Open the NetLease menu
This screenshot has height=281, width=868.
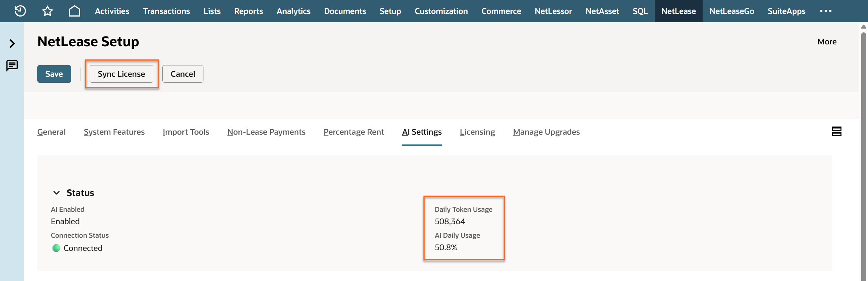(679, 11)
